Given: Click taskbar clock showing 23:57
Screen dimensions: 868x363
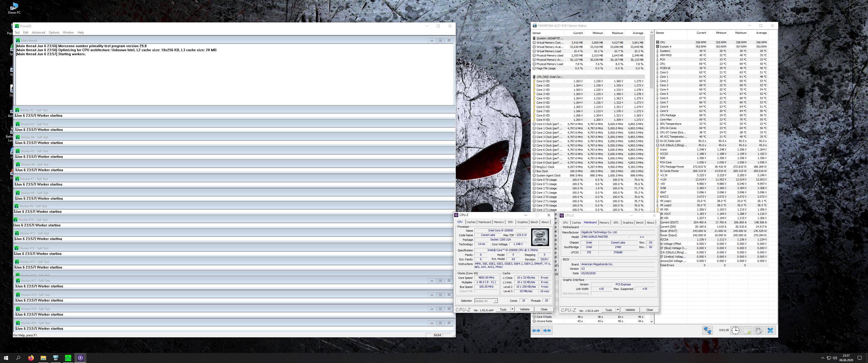Looking at the screenshot, I should [x=846, y=358].
